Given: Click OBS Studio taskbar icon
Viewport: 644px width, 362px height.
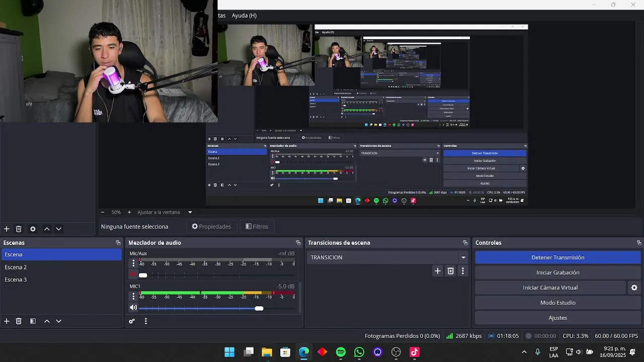Looking at the screenshot, I should click(x=396, y=352).
